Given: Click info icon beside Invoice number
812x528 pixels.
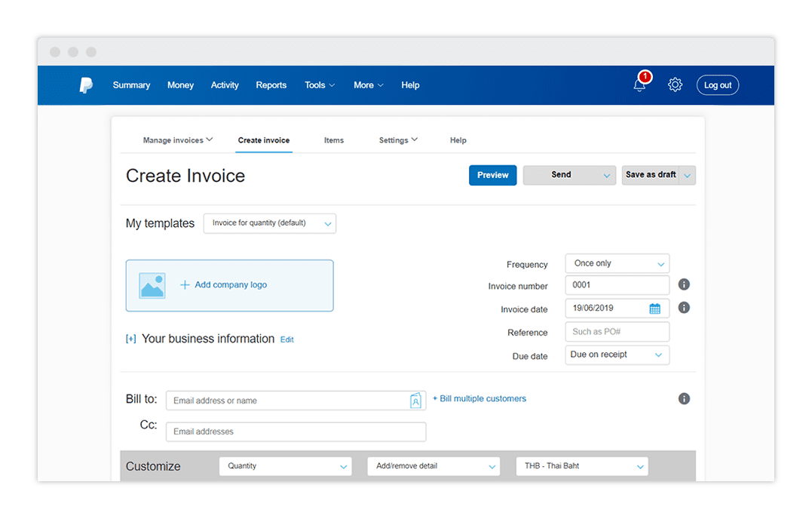Looking at the screenshot, I should (684, 285).
